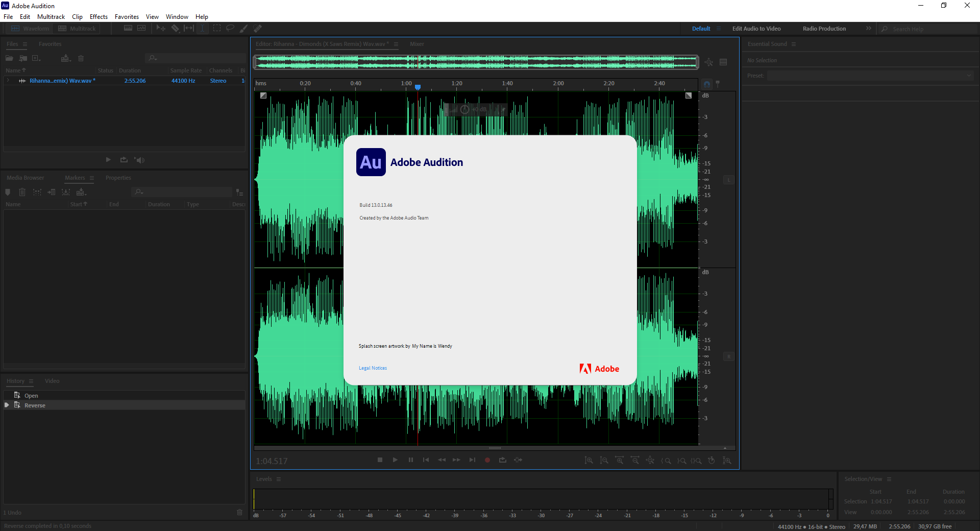Click the Rewind button
The height and width of the screenshot is (531, 980).
442,460
